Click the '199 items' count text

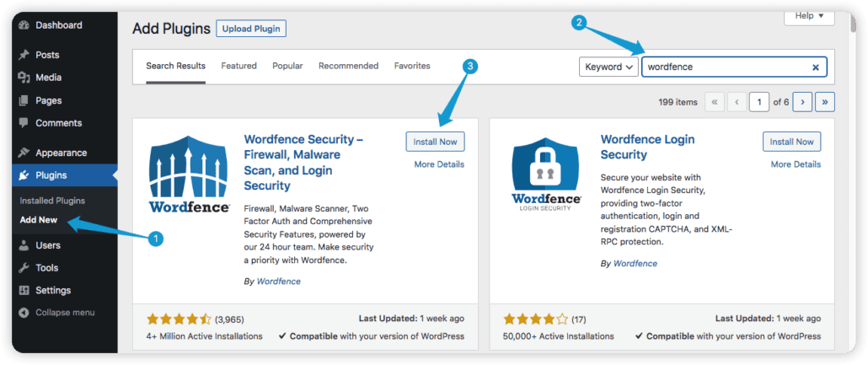[678, 103]
